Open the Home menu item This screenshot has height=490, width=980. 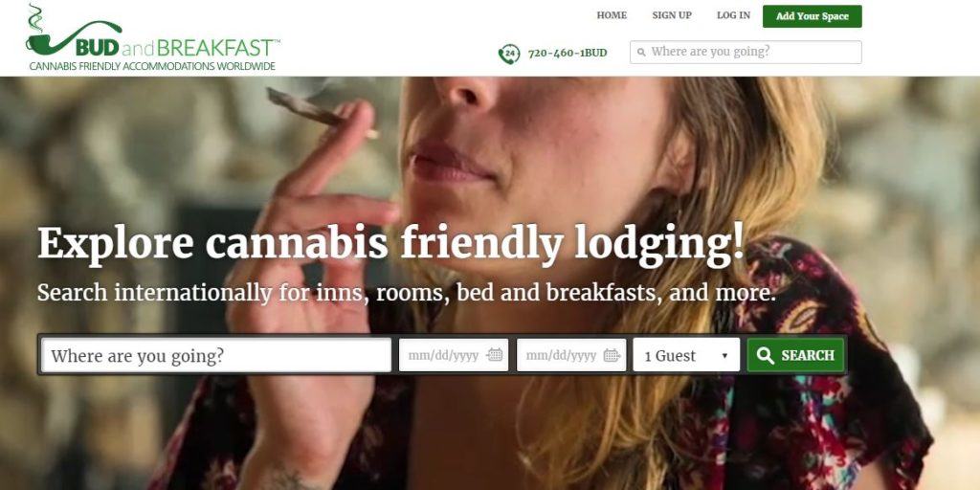612,15
